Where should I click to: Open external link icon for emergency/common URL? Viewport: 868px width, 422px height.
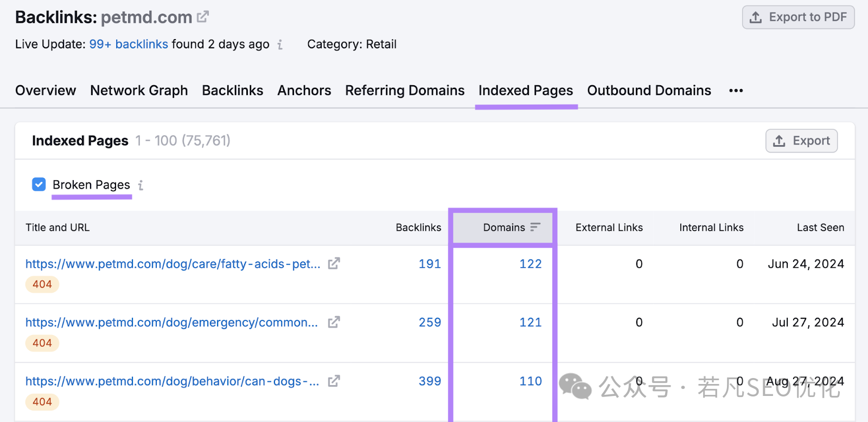334,322
